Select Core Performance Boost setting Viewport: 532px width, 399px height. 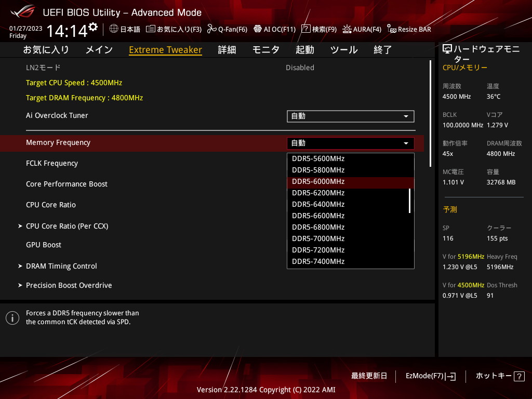click(x=66, y=184)
